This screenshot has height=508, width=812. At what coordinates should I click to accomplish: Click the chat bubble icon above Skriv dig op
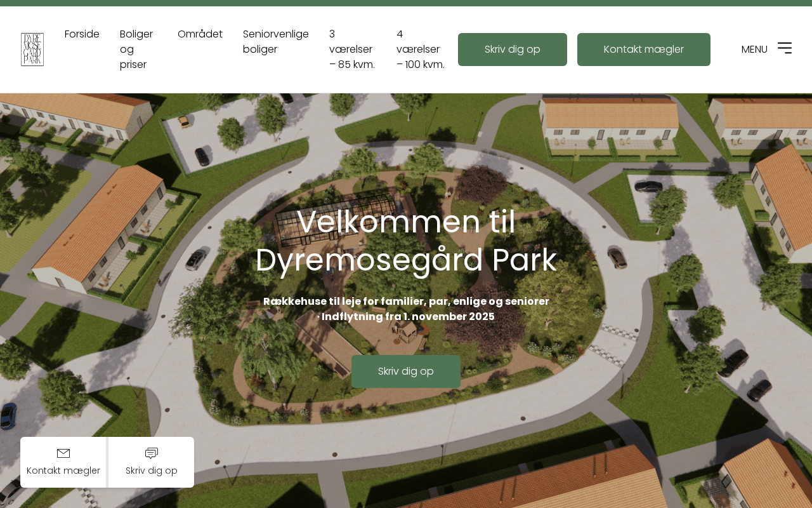point(152,453)
